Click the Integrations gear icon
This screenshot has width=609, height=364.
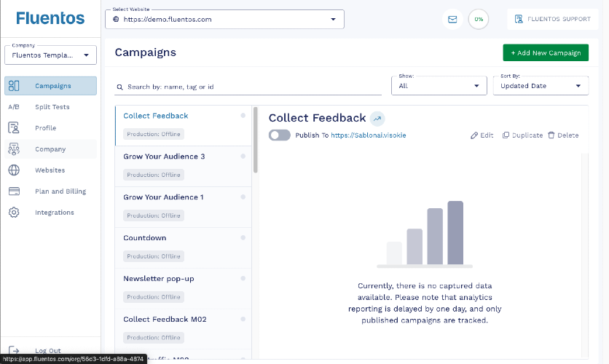[x=14, y=213]
